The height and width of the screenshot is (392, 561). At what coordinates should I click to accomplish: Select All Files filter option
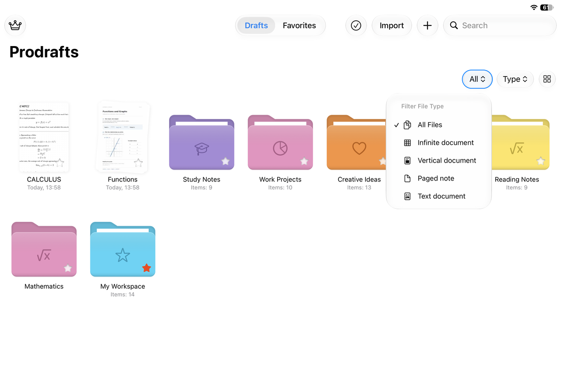point(439,125)
